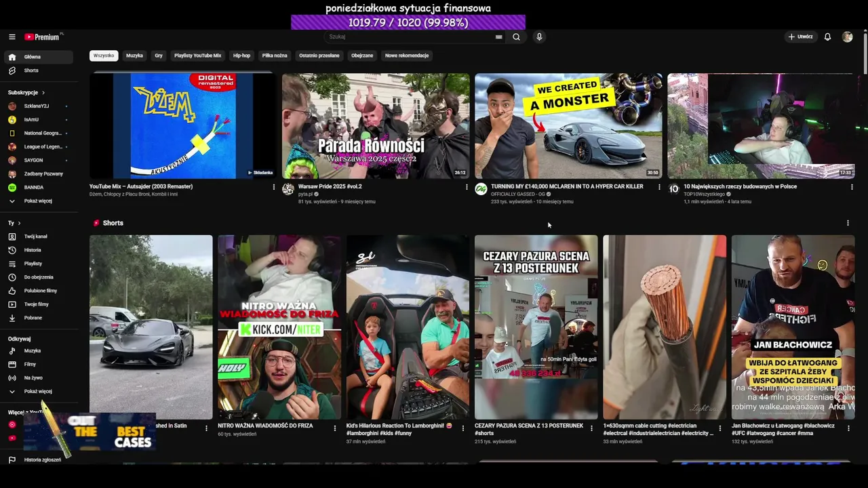This screenshot has width=868, height=488.
Task: Open Filmy under Odkrywaj
Action: 38,364
